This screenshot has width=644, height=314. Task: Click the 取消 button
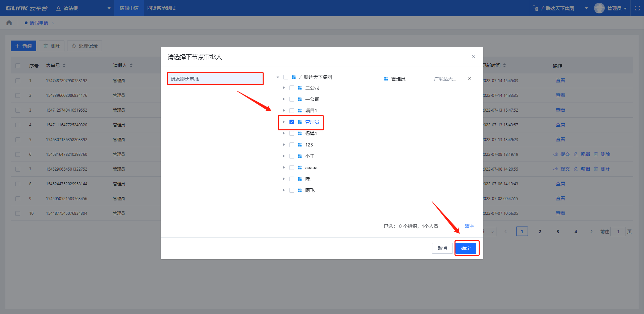442,248
